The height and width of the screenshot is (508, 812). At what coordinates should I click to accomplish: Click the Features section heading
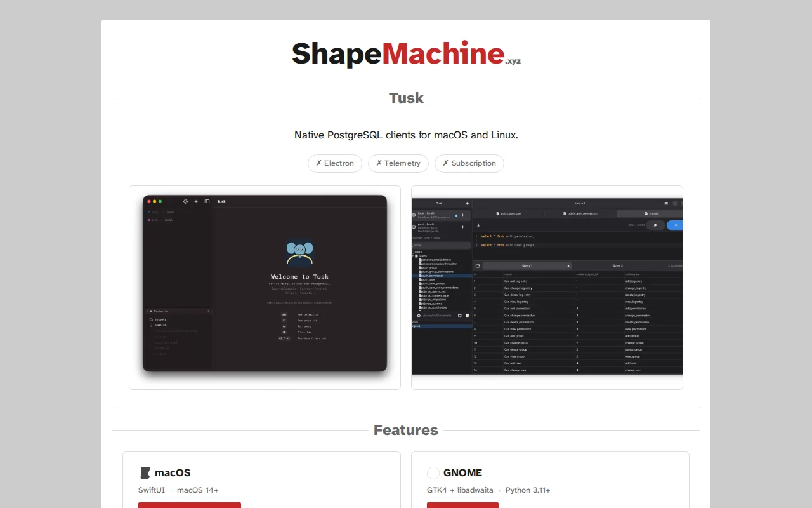(x=406, y=430)
